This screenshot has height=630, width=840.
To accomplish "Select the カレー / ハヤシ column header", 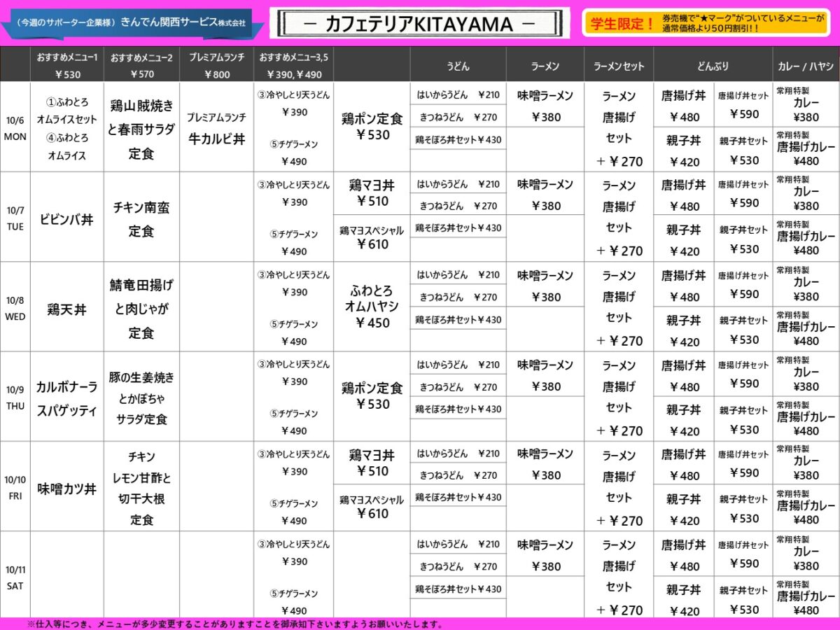I will 805,66.
